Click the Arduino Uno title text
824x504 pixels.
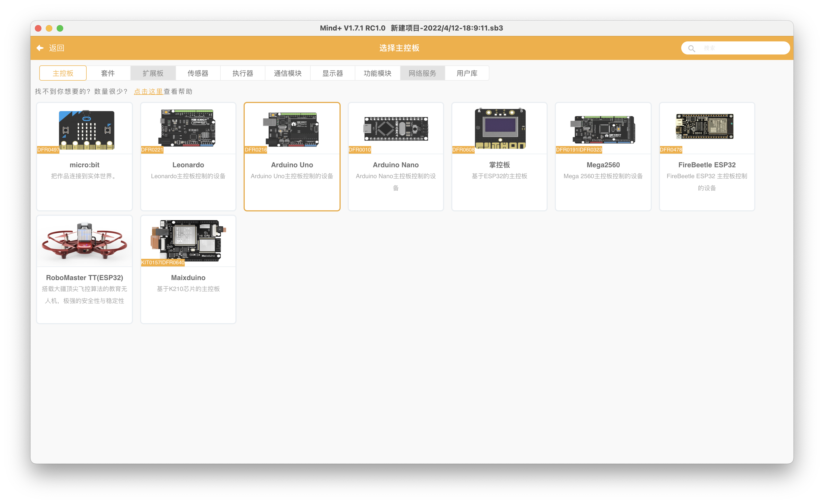tap(292, 165)
